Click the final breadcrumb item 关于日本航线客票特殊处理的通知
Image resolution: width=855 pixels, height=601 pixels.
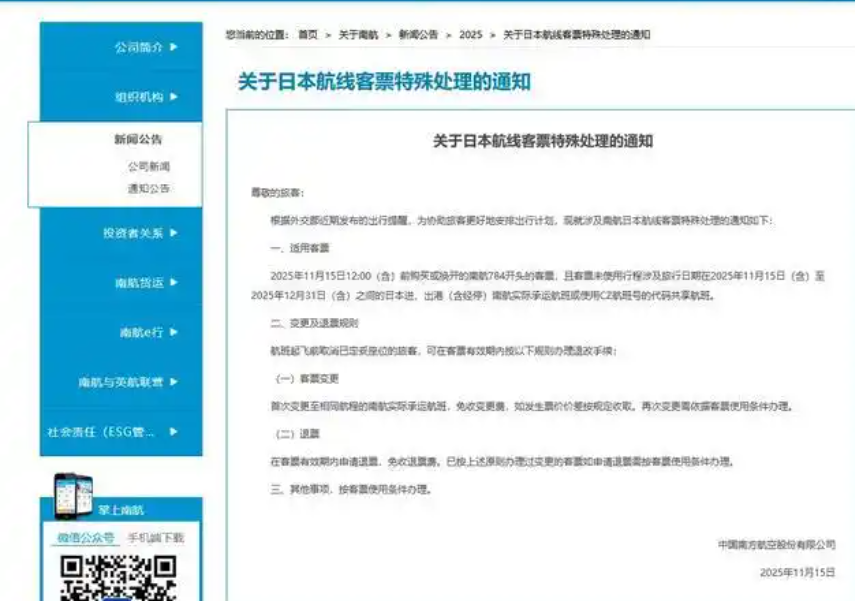[576, 35]
